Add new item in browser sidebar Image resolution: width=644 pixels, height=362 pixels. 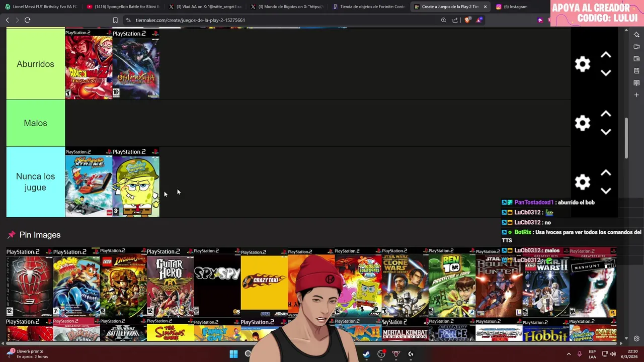pos(636,95)
